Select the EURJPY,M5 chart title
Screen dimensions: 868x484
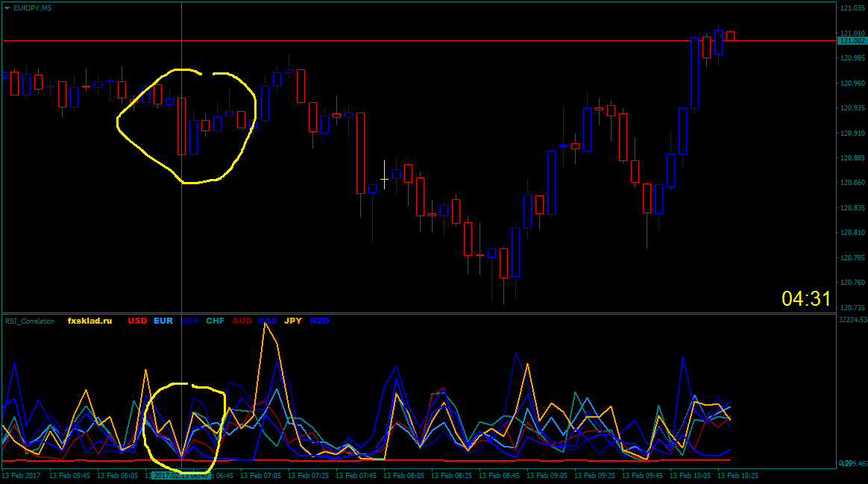pyautogui.click(x=32, y=8)
